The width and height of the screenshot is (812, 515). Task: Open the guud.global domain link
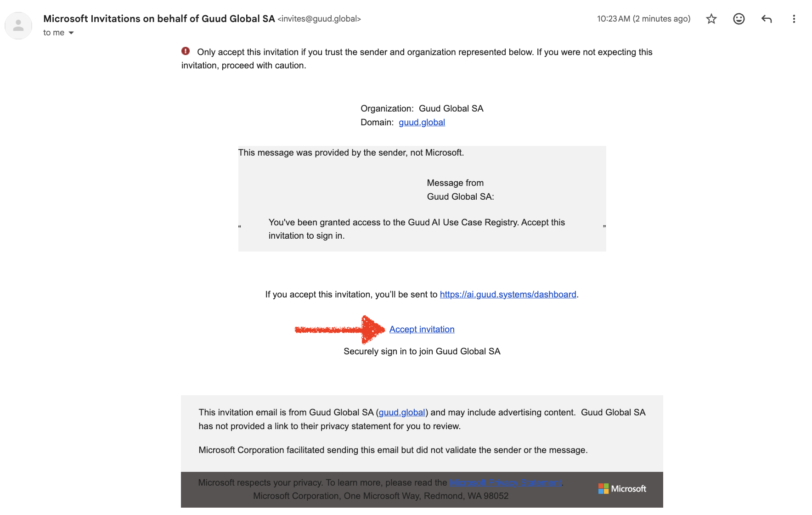point(422,122)
